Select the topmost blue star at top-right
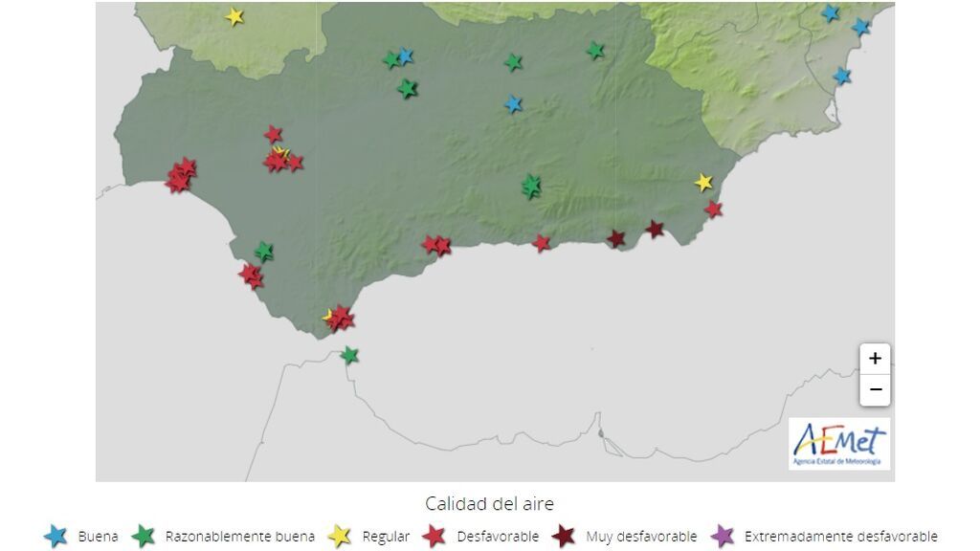 point(830,13)
